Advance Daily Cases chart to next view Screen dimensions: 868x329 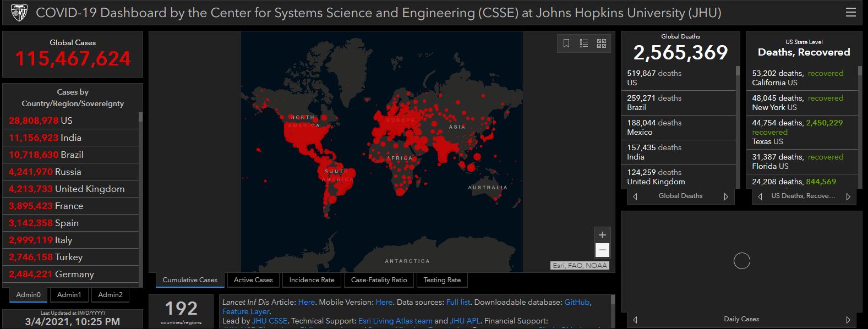point(848,320)
